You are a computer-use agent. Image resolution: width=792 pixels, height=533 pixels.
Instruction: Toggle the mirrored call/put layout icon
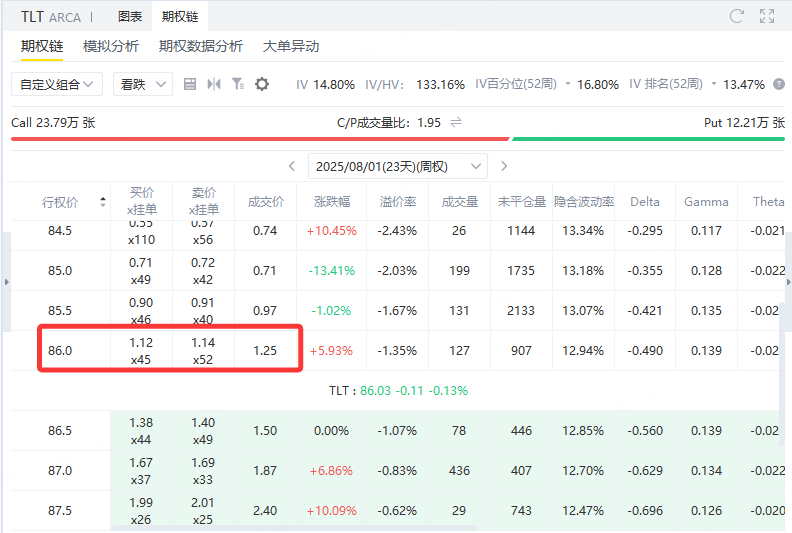(214, 84)
